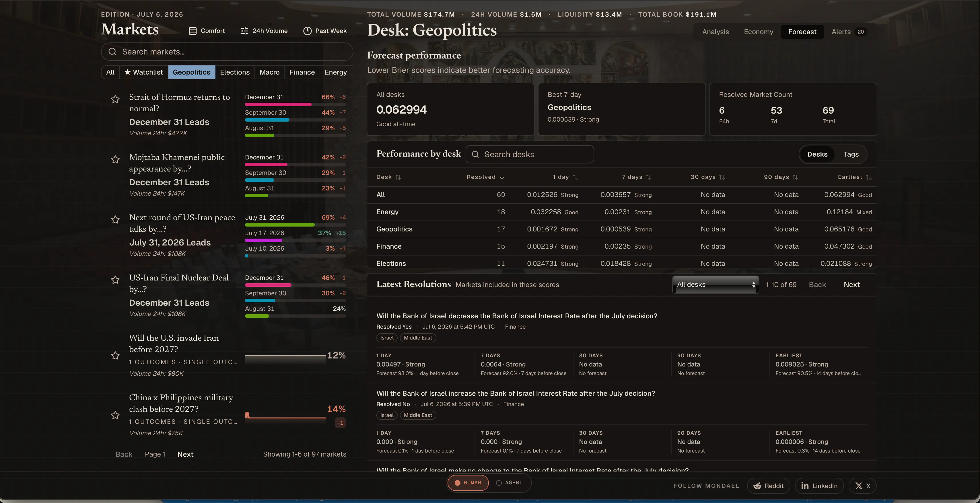980x503 pixels.
Task: Open Mondael's LinkedIn page
Action: (819, 486)
